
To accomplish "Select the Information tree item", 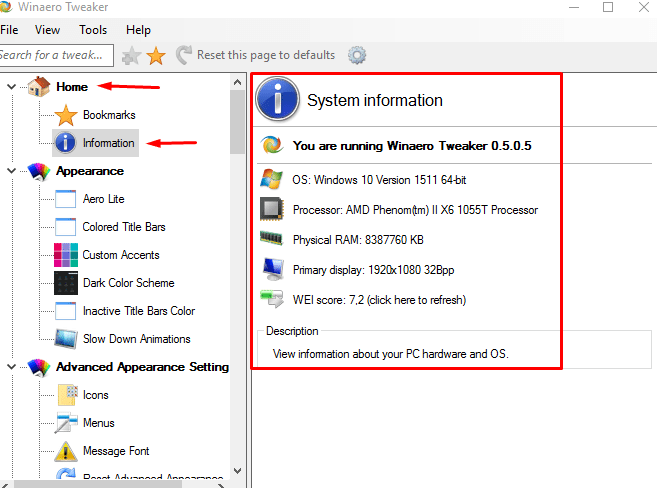I will point(109,143).
